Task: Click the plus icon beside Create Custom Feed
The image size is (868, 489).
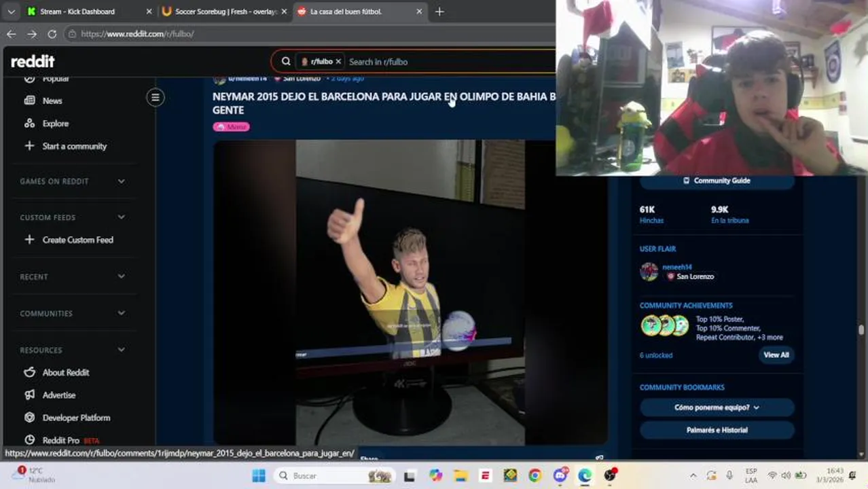Action: [29, 239]
